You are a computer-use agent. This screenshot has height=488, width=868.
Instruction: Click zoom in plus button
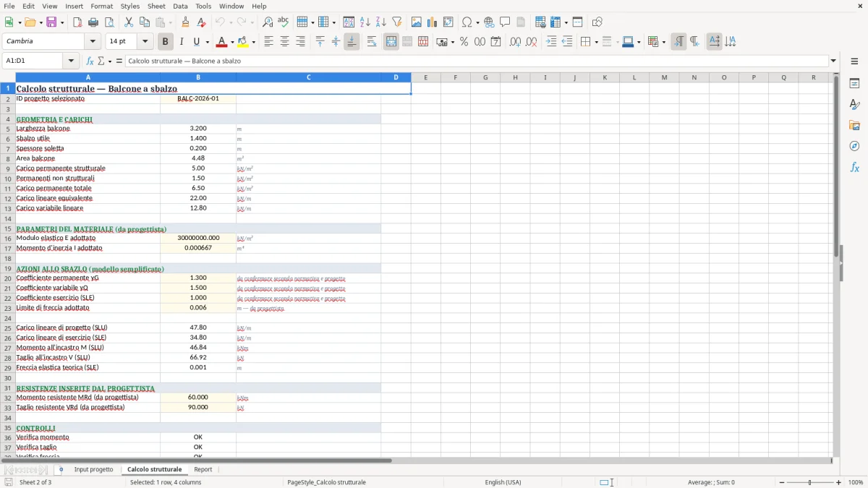(839, 482)
